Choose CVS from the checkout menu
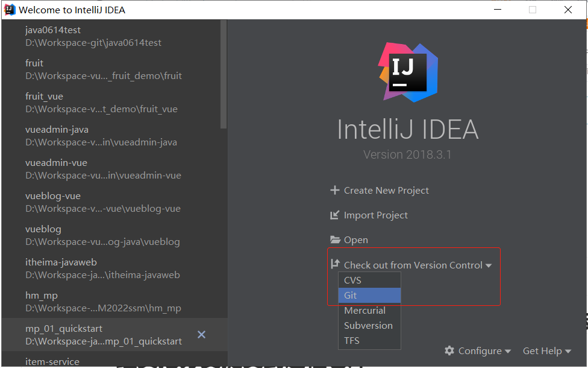Screen dimensions: 588x368 click(352, 280)
